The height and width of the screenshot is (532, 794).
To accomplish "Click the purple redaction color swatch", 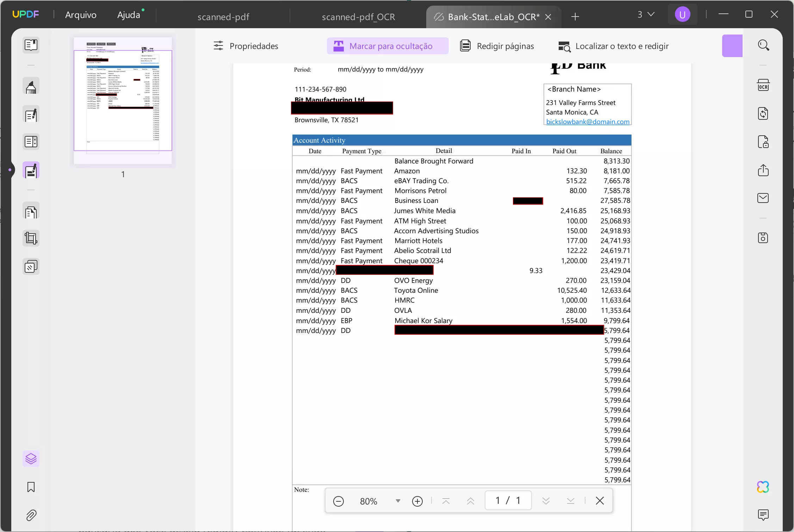I will (x=732, y=46).
